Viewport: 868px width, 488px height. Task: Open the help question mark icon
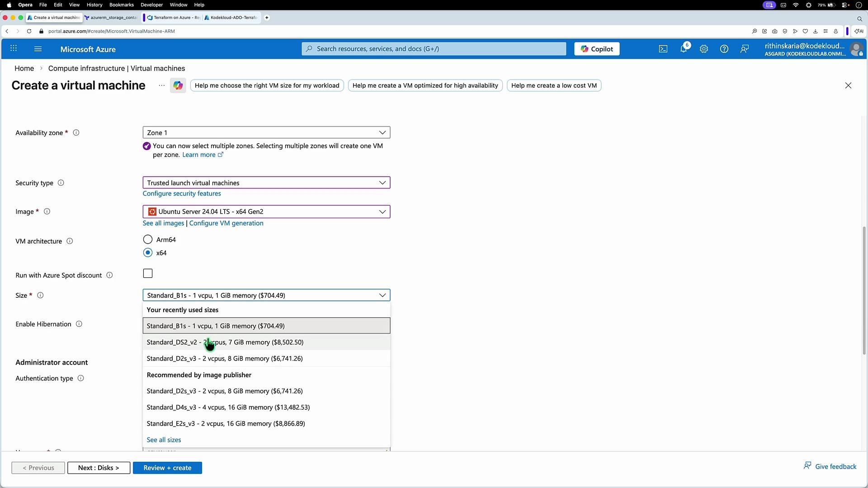(x=724, y=49)
